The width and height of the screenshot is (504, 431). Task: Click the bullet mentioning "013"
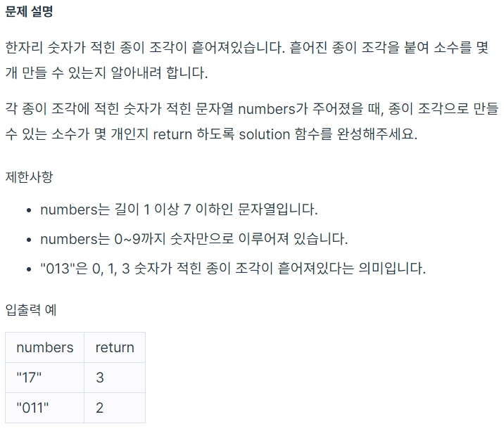pyautogui.click(x=233, y=269)
